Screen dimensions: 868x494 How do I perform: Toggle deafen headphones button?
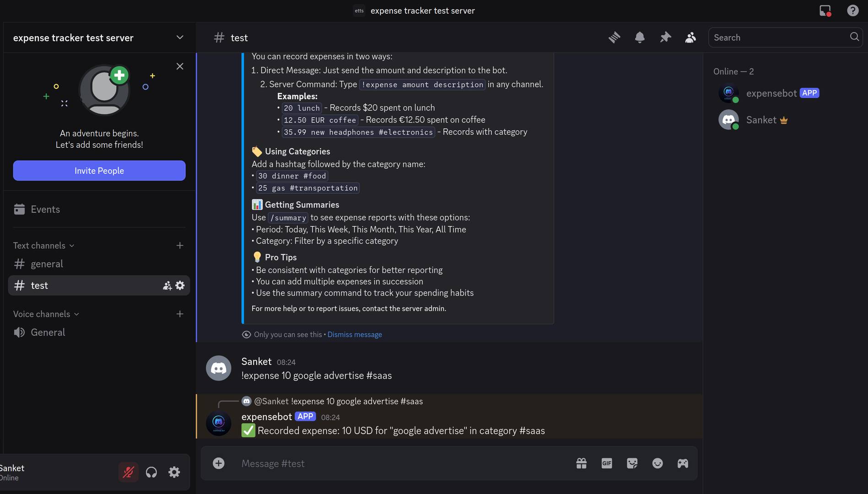(151, 472)
